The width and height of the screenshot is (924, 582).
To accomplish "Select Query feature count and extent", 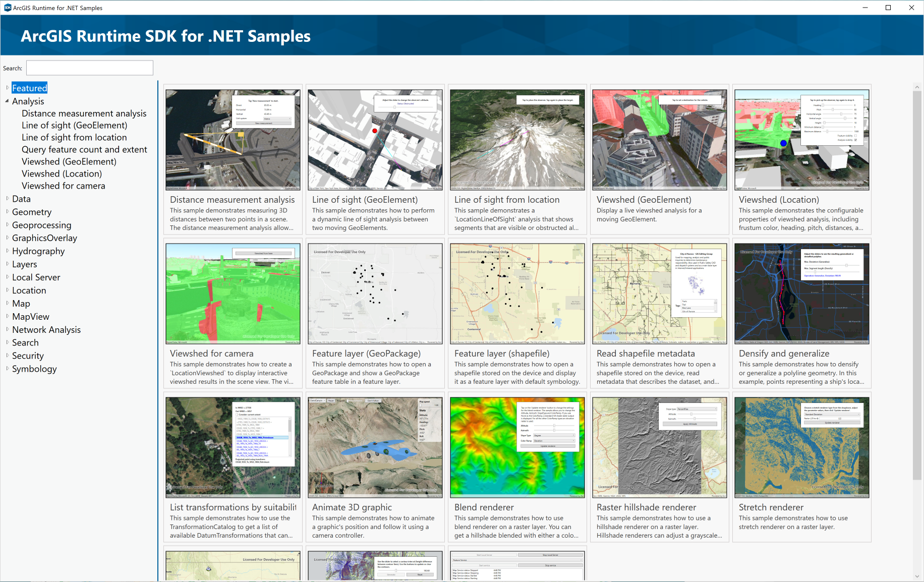I will pos(85,149).
